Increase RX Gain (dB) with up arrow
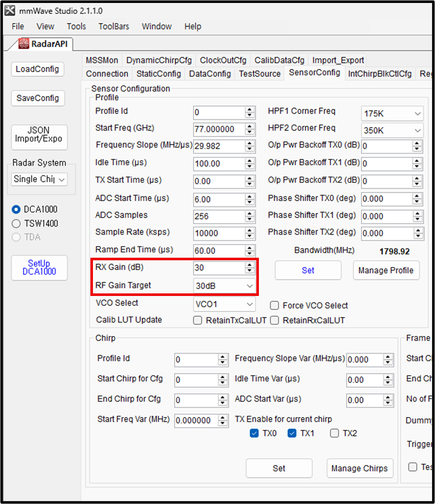Screen dimensions: 435x504 250,265
